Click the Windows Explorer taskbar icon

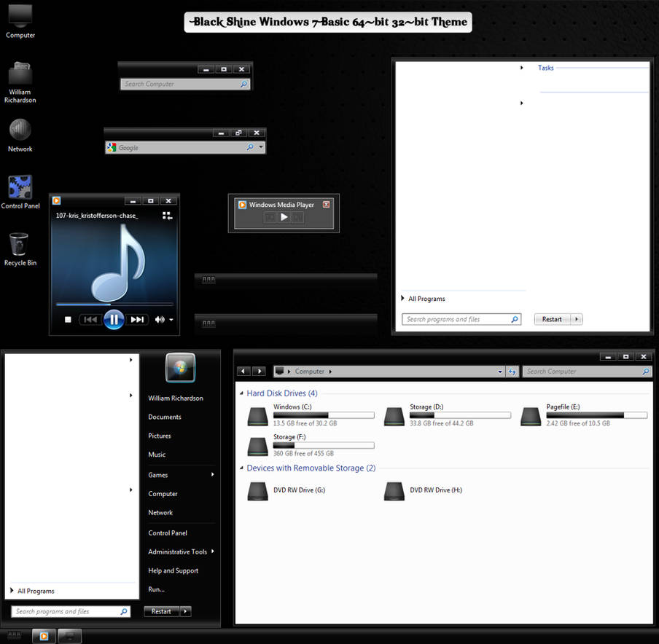pyautogui.click(x=69, y=635)
